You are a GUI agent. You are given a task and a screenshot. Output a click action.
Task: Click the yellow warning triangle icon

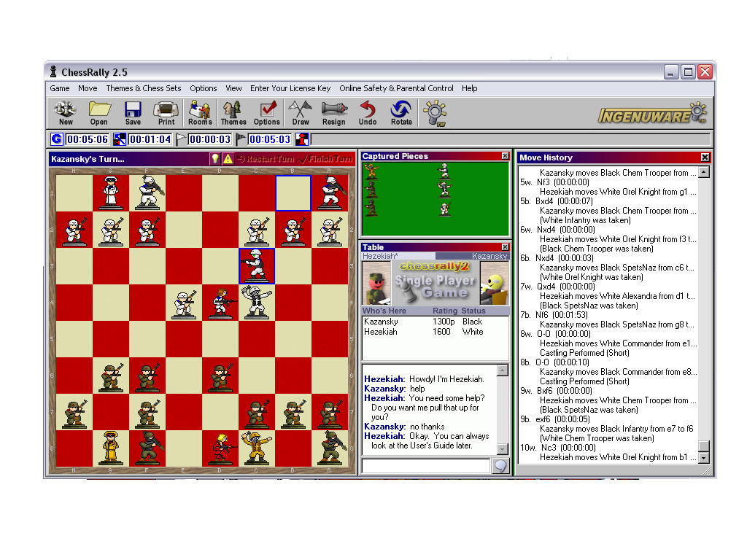tap(228, 158)
